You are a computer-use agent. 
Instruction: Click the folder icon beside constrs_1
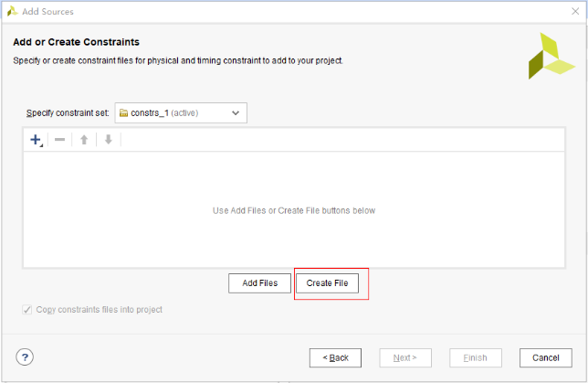[124, 113]
